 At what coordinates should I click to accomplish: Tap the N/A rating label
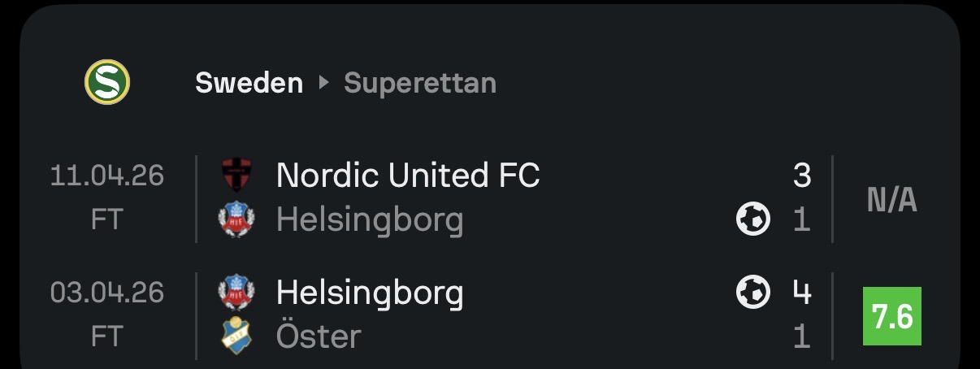click(892, 198)
